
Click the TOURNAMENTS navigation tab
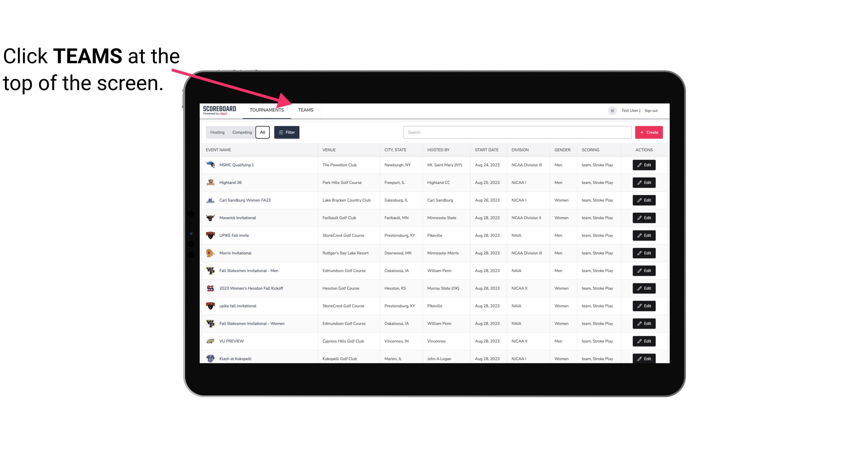[x=266, y=110]
